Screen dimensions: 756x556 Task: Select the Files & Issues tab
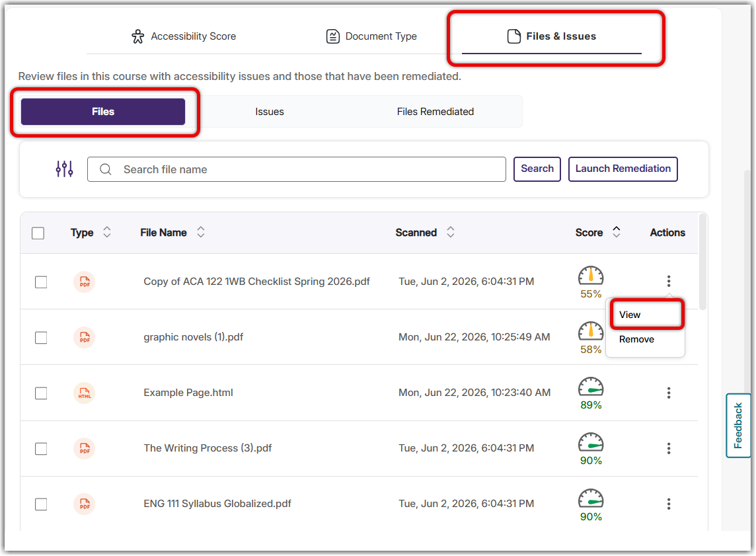(552, 36)
